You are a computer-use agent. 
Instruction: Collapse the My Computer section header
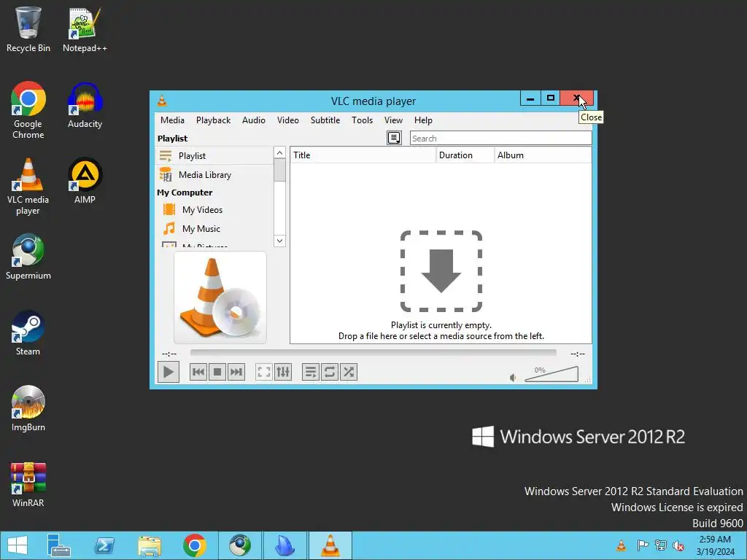[185, 192]
